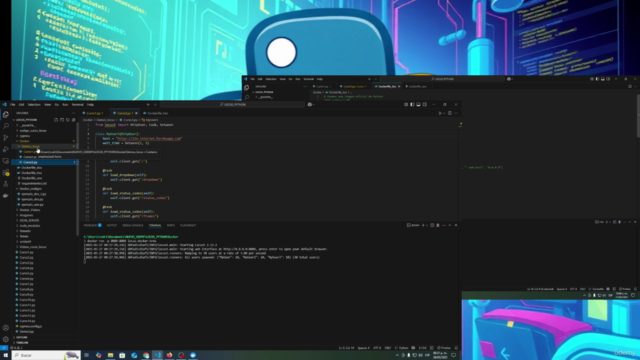
Task: Click the Run Python File play icon
Action: pyautogui.click(x=440, y=113)
